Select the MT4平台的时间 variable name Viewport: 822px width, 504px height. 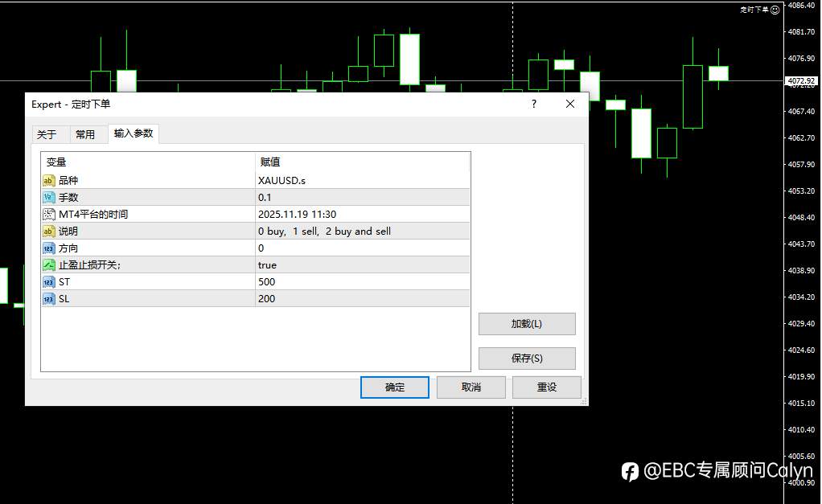93,215
